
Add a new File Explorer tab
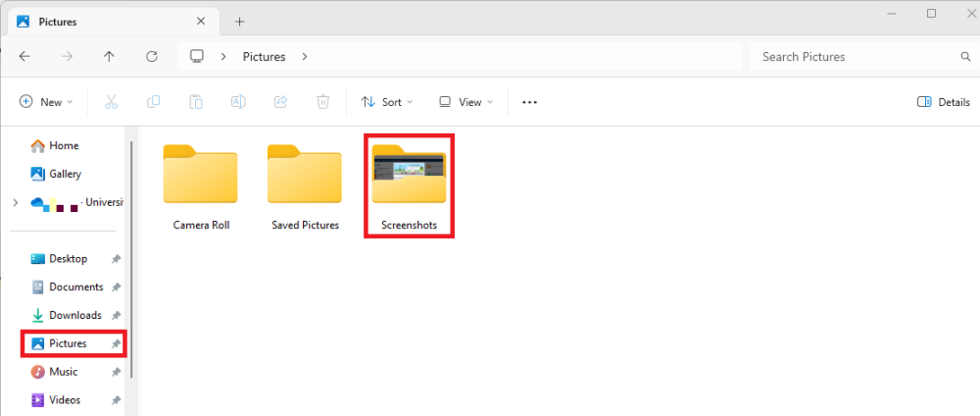pyautogui.click(x=239, y=22)
